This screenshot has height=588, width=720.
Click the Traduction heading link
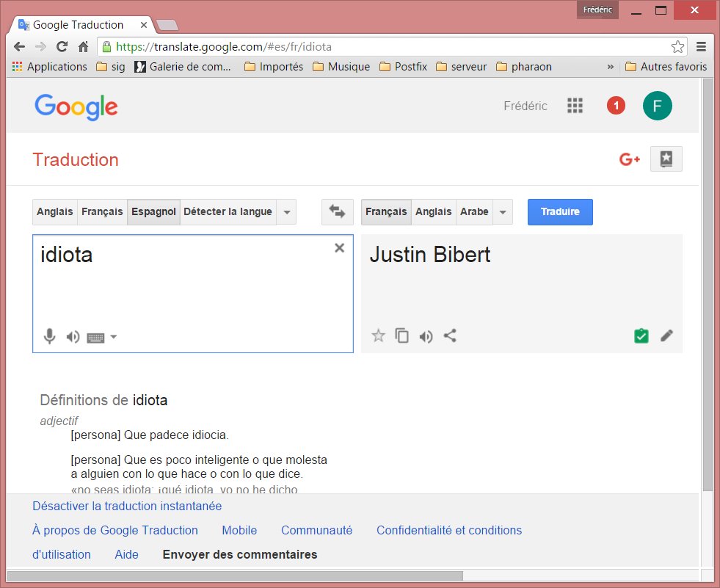76,160
